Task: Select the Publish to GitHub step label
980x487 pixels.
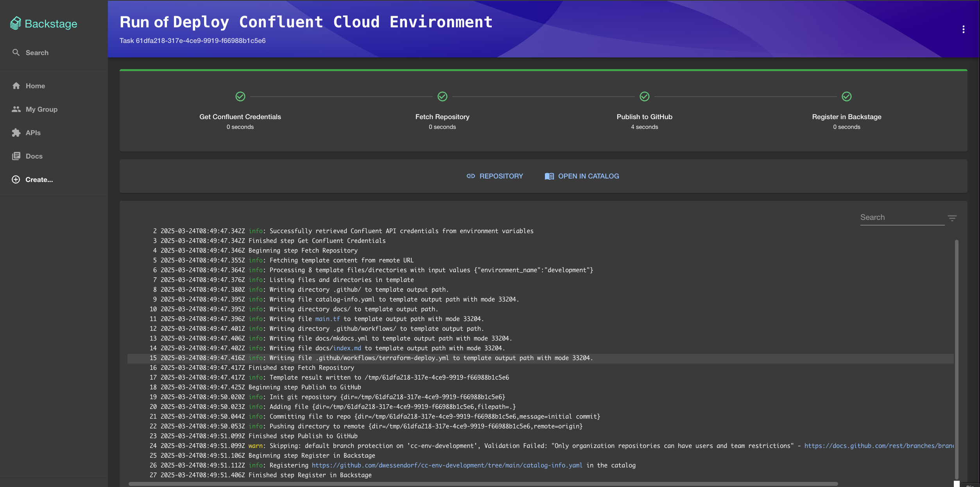Action: pos(644,117)
